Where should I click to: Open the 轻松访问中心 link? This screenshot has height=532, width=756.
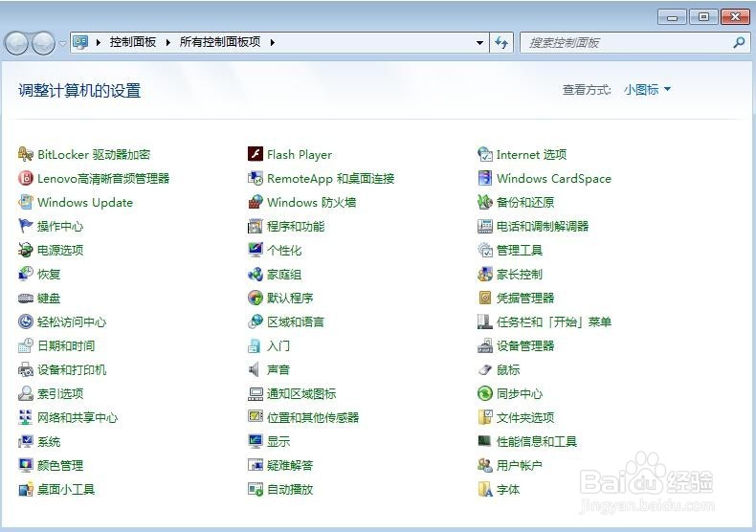point(72,321)
